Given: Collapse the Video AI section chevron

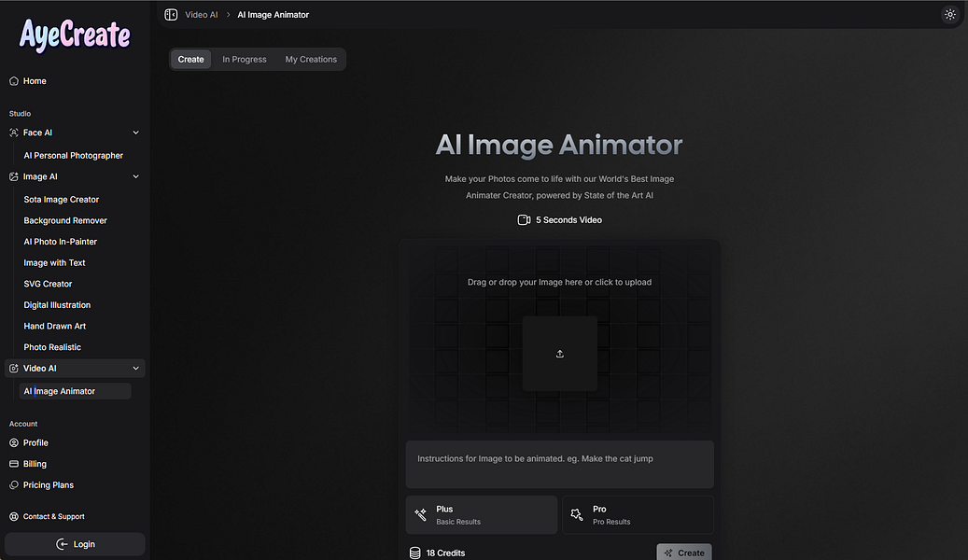Looking at the screenshot, I should pos(135,368).
